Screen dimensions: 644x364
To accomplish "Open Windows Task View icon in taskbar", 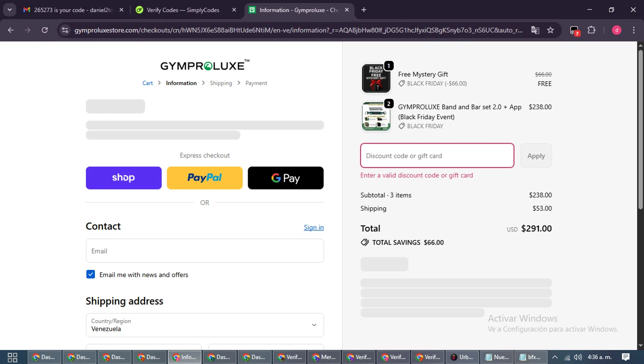I will 12,357.
